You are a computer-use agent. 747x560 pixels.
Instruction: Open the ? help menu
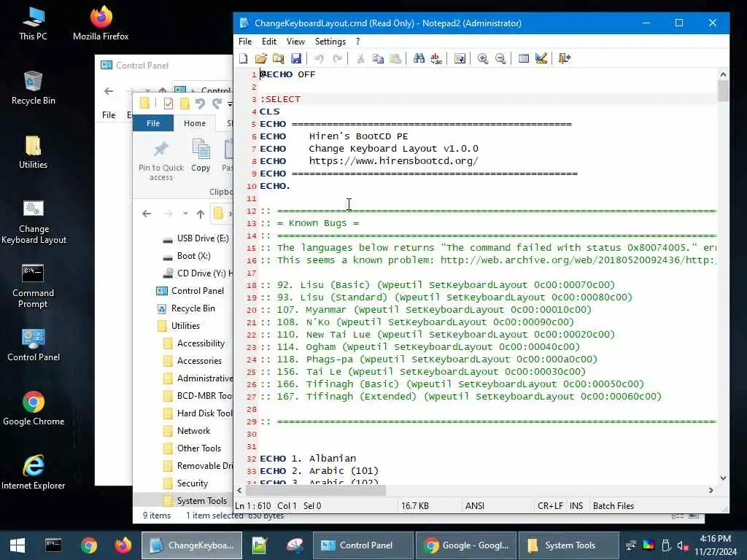click(x=357, y=42)
